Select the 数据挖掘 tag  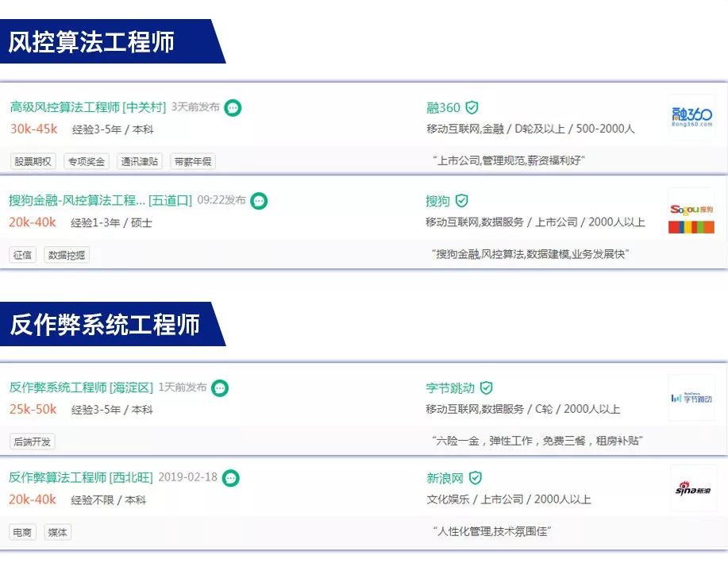67,255
